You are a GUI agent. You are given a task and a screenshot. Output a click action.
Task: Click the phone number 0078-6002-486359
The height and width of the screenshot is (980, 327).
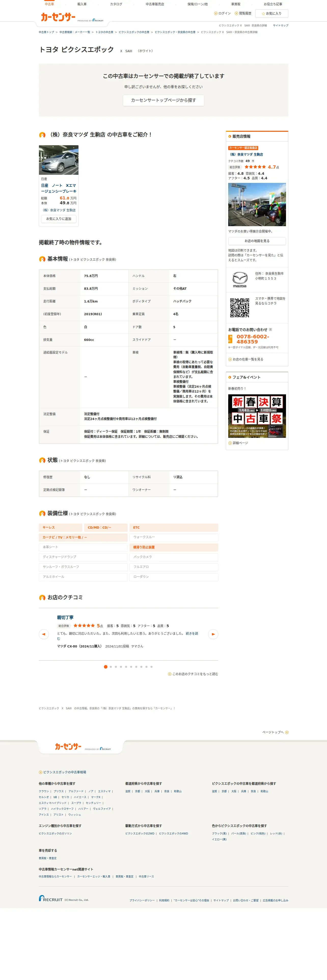[x=253, y=339]
